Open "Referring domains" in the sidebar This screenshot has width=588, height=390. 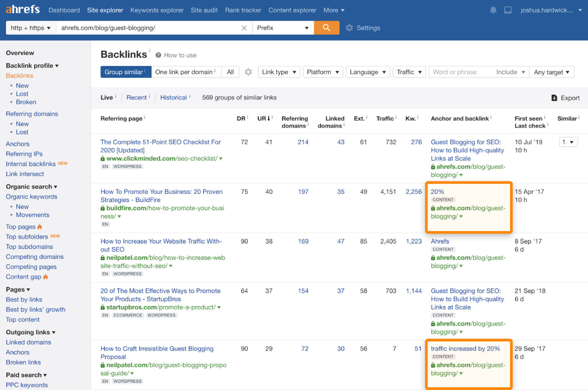(x=32, y=114)
